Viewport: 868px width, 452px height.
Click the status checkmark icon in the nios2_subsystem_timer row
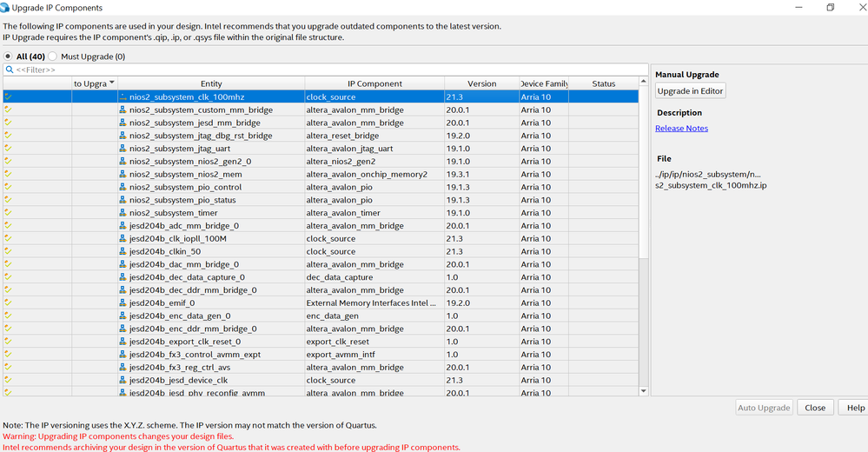coord(8,212)
